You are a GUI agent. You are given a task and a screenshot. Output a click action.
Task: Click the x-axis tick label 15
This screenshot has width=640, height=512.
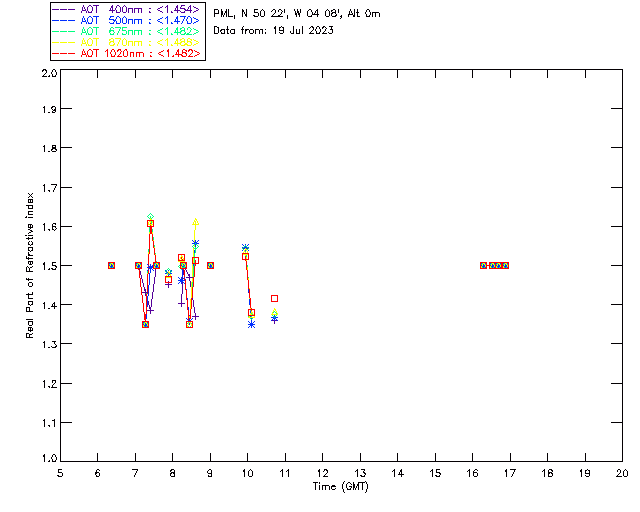(x=435, y=473)
